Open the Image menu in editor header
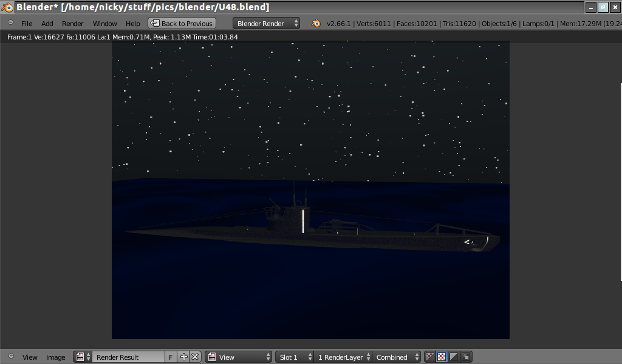 pos(55,357)
